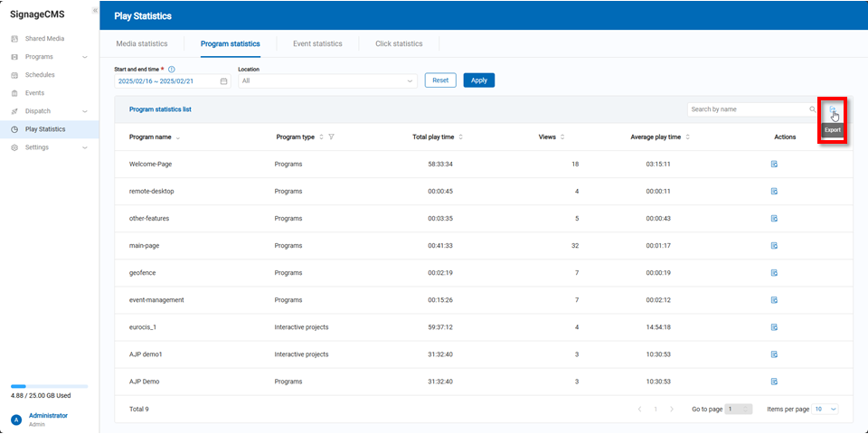Open the Location dropdown
868x434 pixels.
tap(326, 80)
